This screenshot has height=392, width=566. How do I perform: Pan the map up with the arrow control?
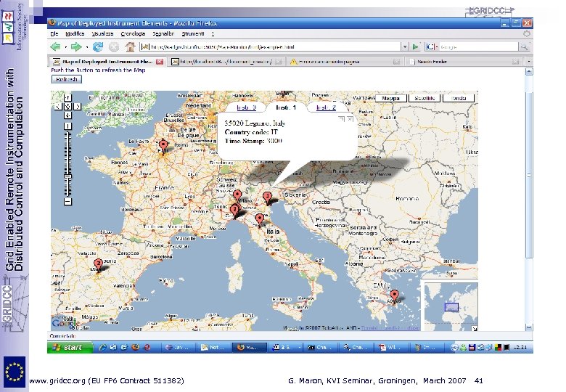(x=67, y=97)
